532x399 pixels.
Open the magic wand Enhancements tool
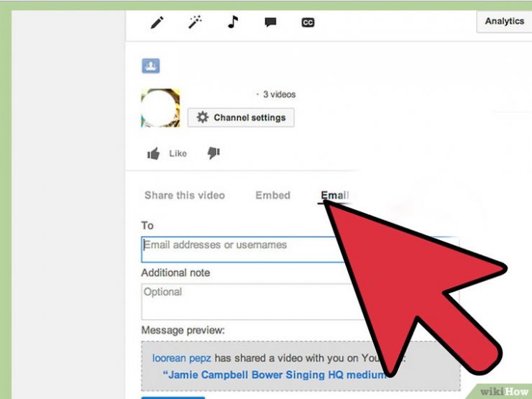click(x=195, y=22)
